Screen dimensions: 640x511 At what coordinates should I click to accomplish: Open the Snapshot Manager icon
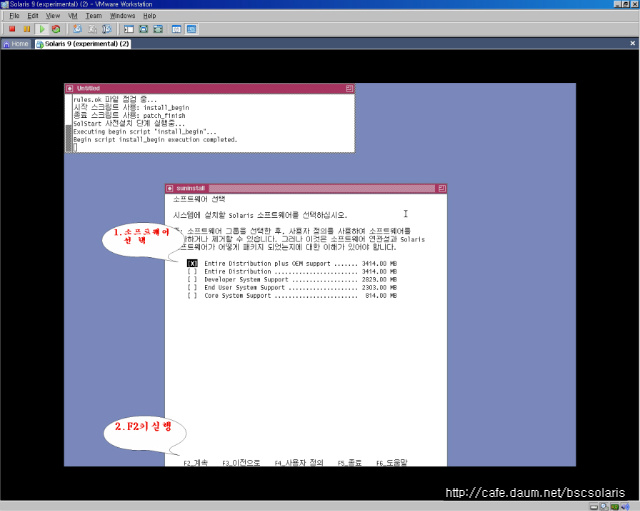tap(107, 29)
